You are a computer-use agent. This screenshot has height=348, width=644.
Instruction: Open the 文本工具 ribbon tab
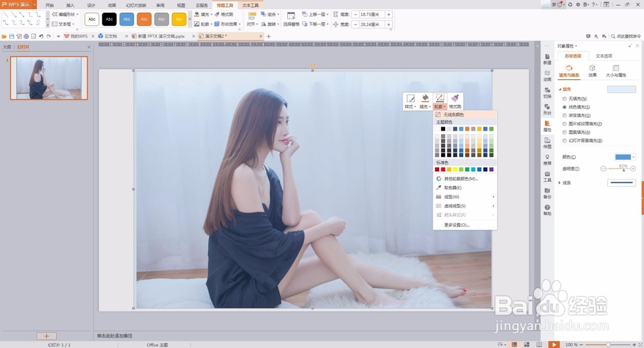click(x=250, y=5)
